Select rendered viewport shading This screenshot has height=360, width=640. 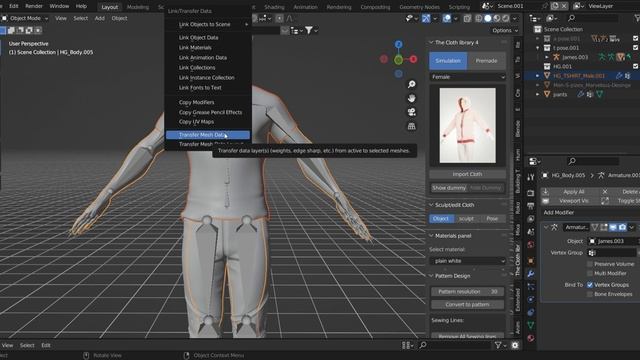[x=506, y=18]
